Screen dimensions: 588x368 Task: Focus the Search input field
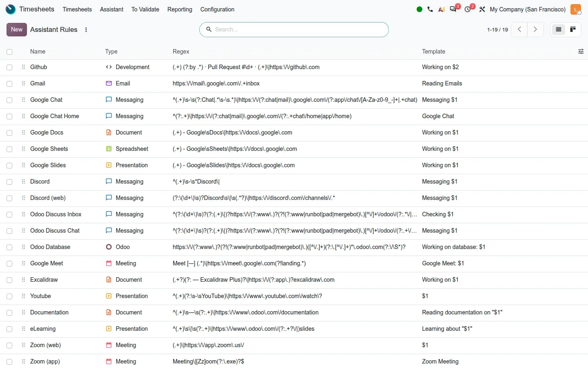tap(299, 29)
